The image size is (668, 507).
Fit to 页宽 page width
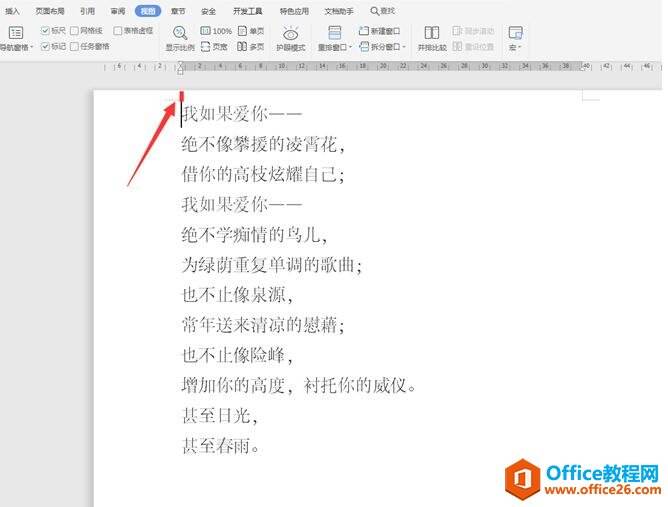(x=214, y=46)
